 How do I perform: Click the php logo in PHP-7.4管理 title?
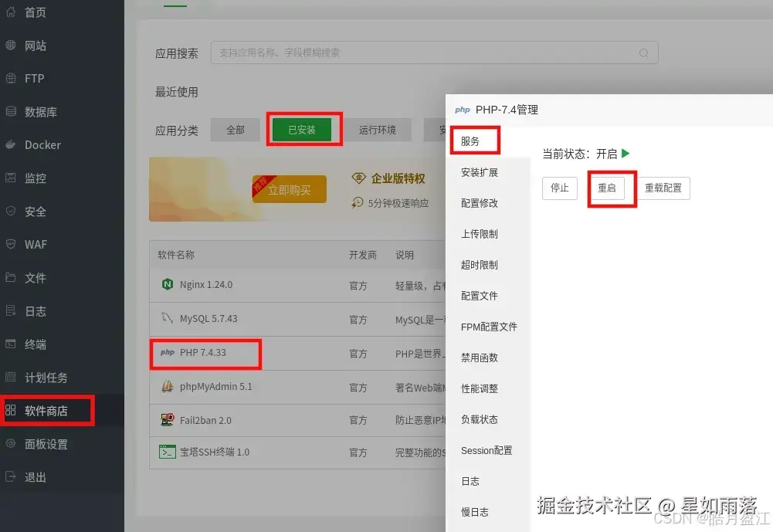point(463,110)
